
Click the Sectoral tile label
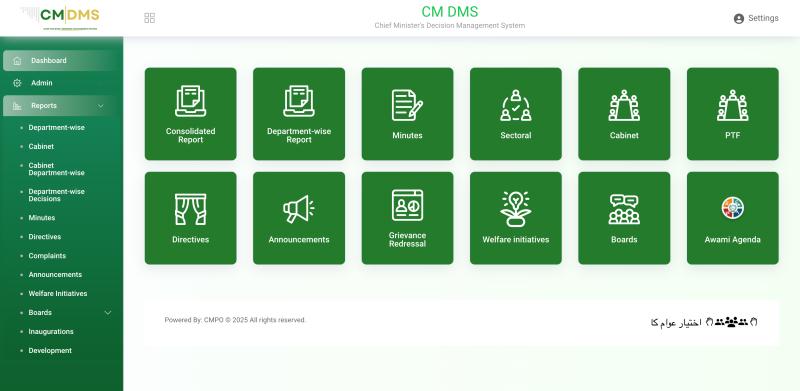[516, 135]
